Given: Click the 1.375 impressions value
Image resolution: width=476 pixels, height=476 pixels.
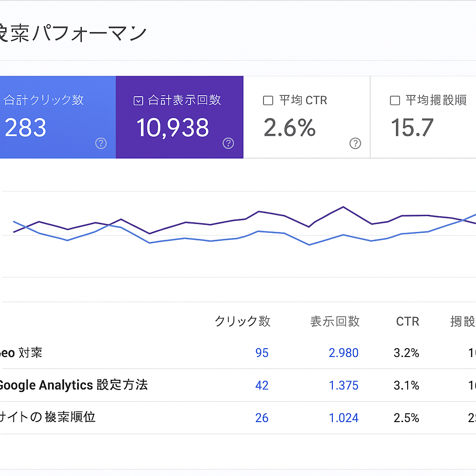Looking at the screenshot, I should [344, 385].
